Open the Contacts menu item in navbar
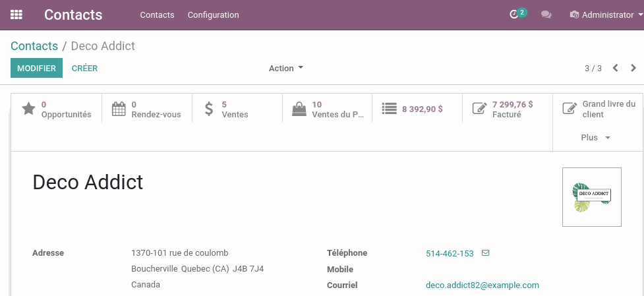 [157, 15]
